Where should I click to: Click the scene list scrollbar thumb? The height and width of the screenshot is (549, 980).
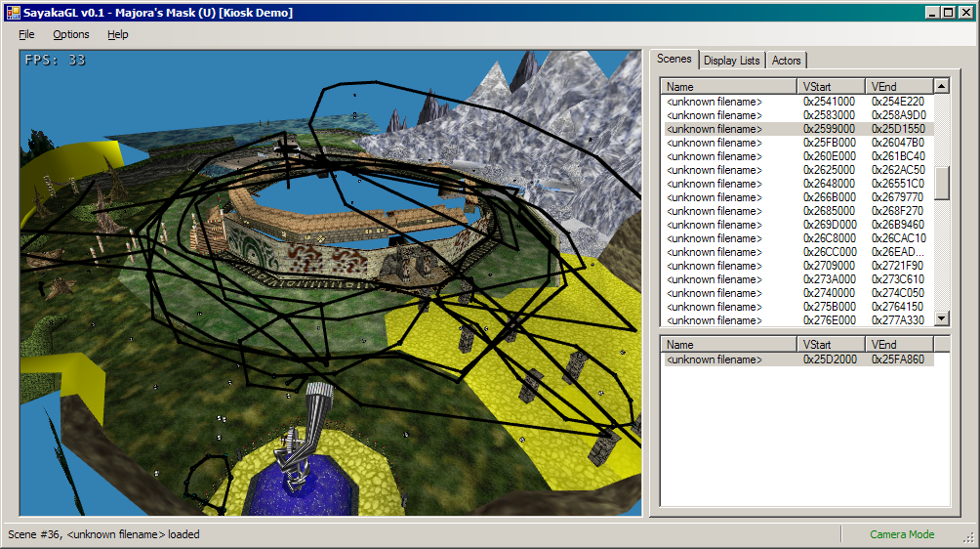941,183
